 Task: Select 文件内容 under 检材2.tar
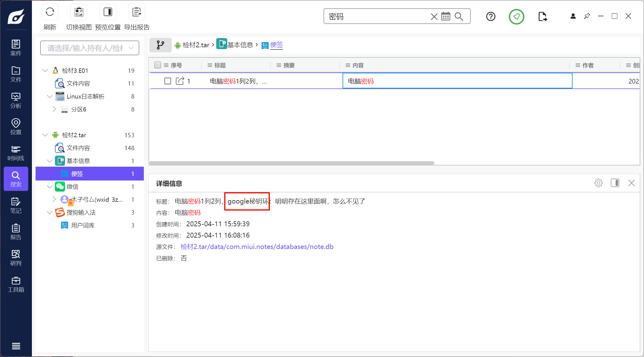coord(78,148)
